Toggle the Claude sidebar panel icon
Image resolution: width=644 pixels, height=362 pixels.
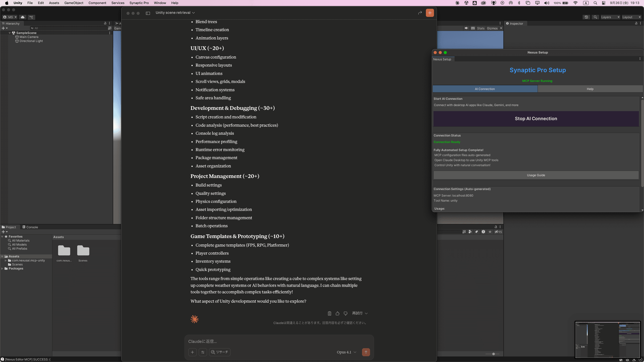pyautogui.click(x=148, y=13)
